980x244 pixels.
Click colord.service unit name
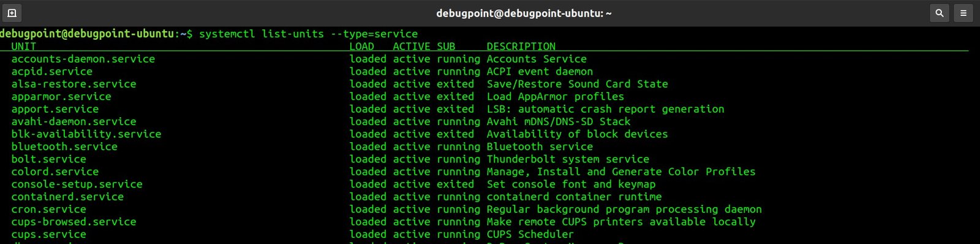pos(55,172)
